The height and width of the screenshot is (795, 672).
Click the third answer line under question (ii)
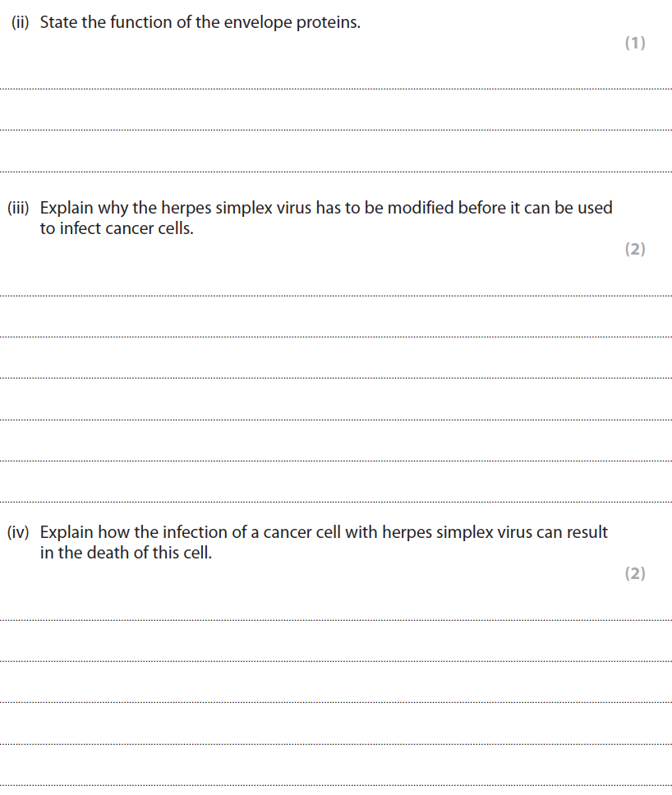coord(336,171)
